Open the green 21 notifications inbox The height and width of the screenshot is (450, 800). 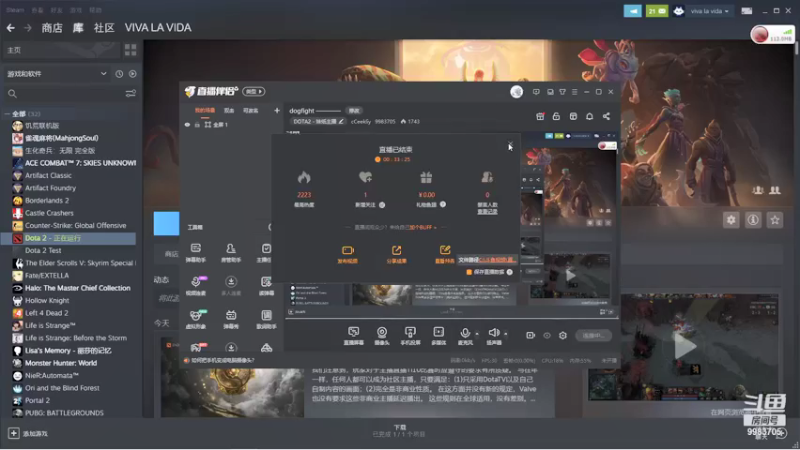657,11
